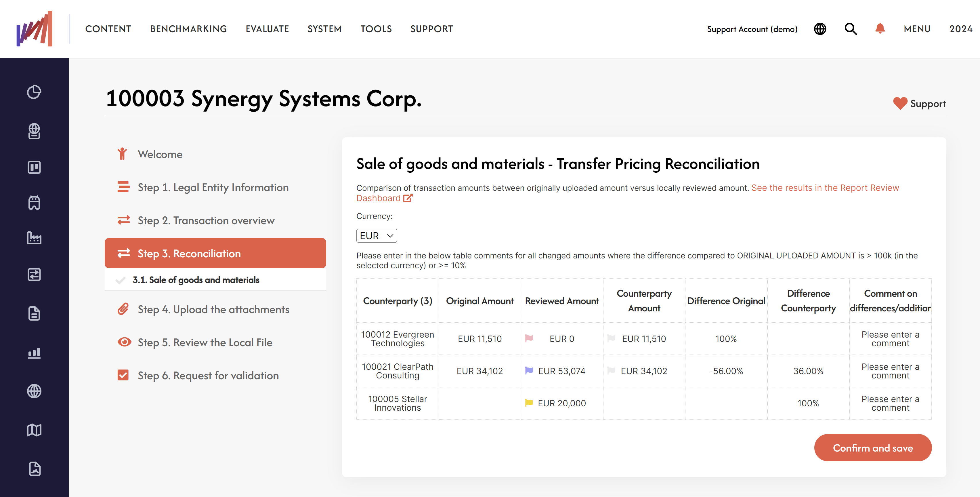Screen dimensions: 980x497
Task: Click the Support heart icon
Action: 900,104
